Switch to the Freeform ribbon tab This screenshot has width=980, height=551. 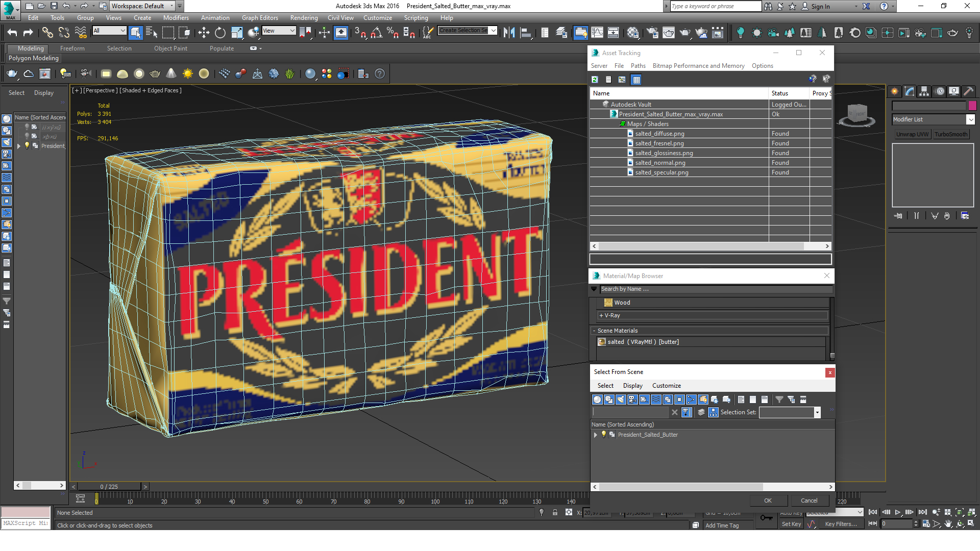tap(72, 48)
